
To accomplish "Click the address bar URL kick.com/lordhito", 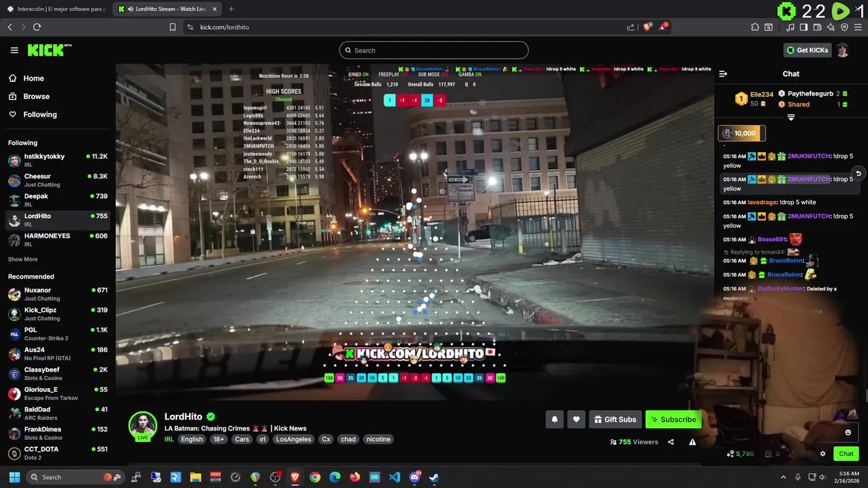I will [x=224, y=27].
